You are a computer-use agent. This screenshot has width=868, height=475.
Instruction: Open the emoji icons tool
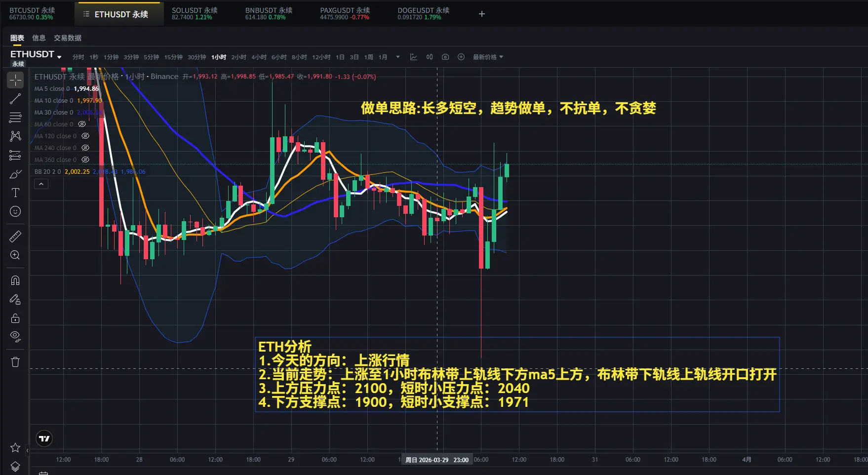(x=15, y=211)
